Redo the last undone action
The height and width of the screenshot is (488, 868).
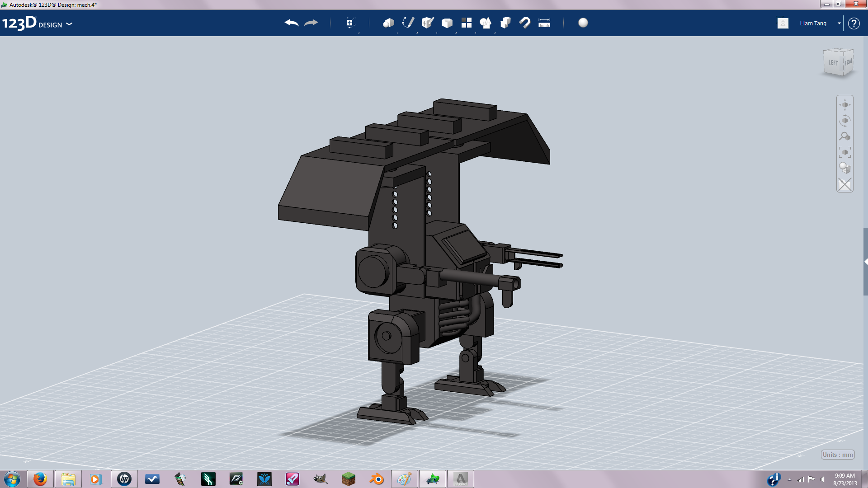coord(311,23)
